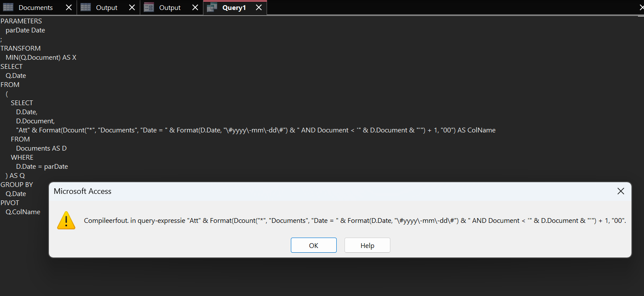Click the WHERE keyword line
The image size is (644, 296).
click(22, 158)
